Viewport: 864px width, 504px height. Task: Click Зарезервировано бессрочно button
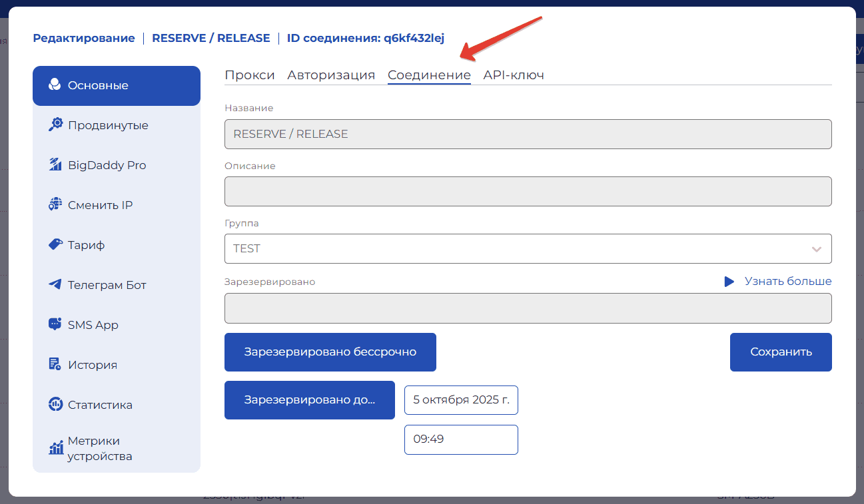(x=330, y=352)
